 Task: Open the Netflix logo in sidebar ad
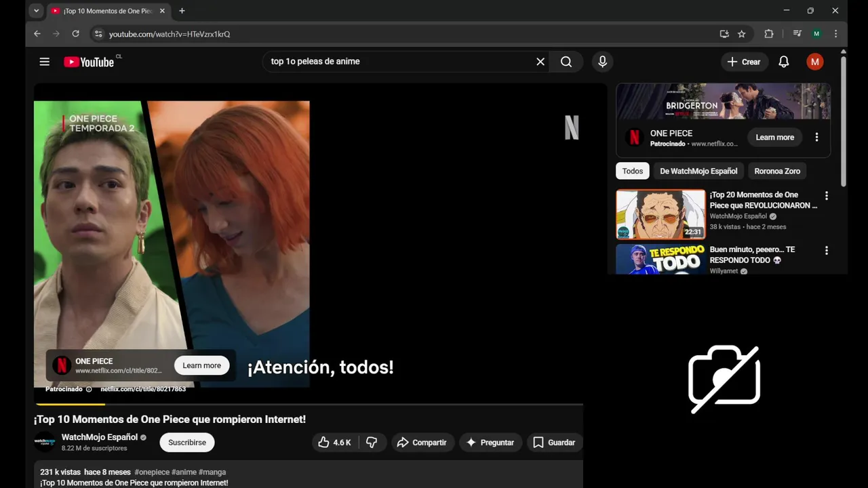[x=635, y=138]
